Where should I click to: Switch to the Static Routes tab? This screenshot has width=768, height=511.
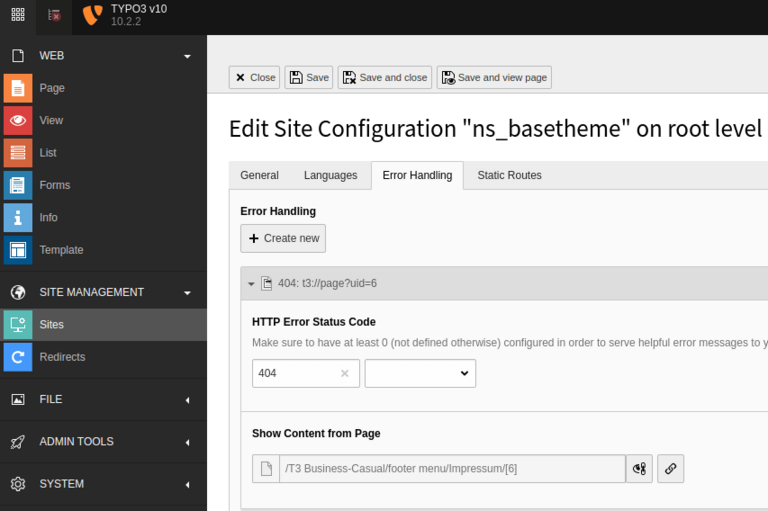coord(509,175)
